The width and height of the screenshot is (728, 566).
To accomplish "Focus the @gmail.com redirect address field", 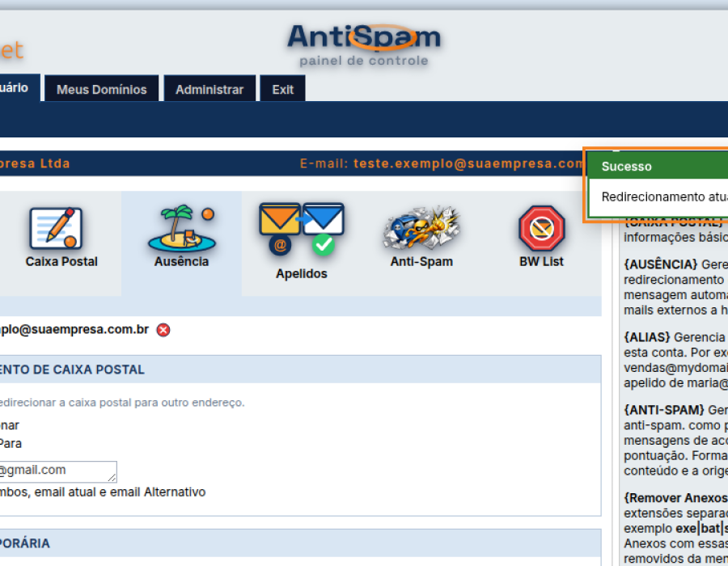I will (58, 471).
